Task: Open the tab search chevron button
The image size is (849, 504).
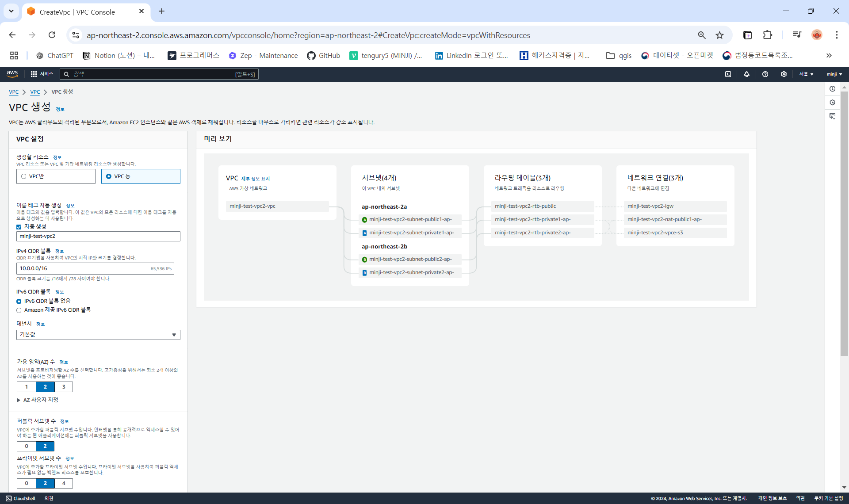Action: click(11, 11)
